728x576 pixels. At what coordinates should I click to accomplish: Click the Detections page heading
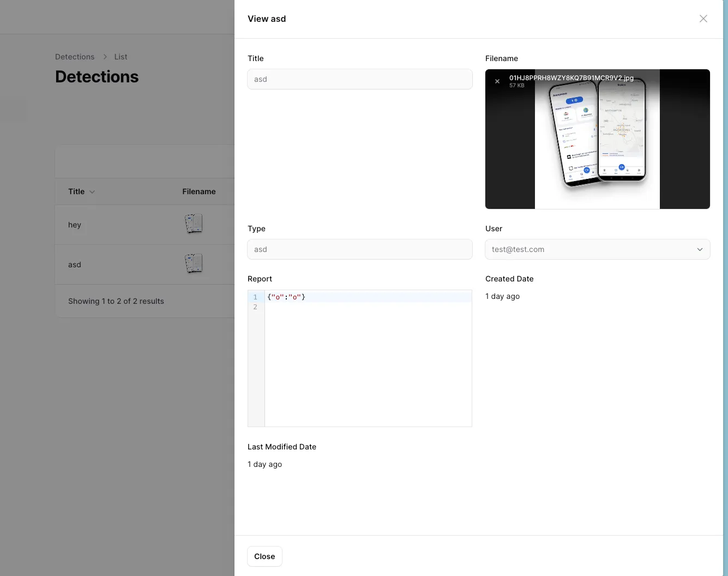[x=97, y=77]
